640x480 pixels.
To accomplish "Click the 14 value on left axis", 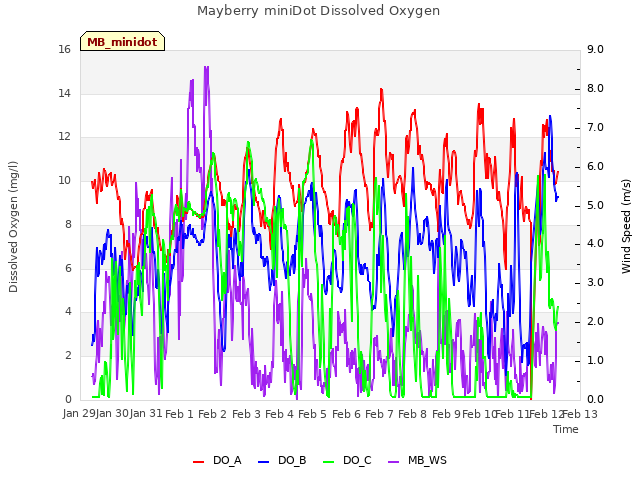I will (64, 93).
